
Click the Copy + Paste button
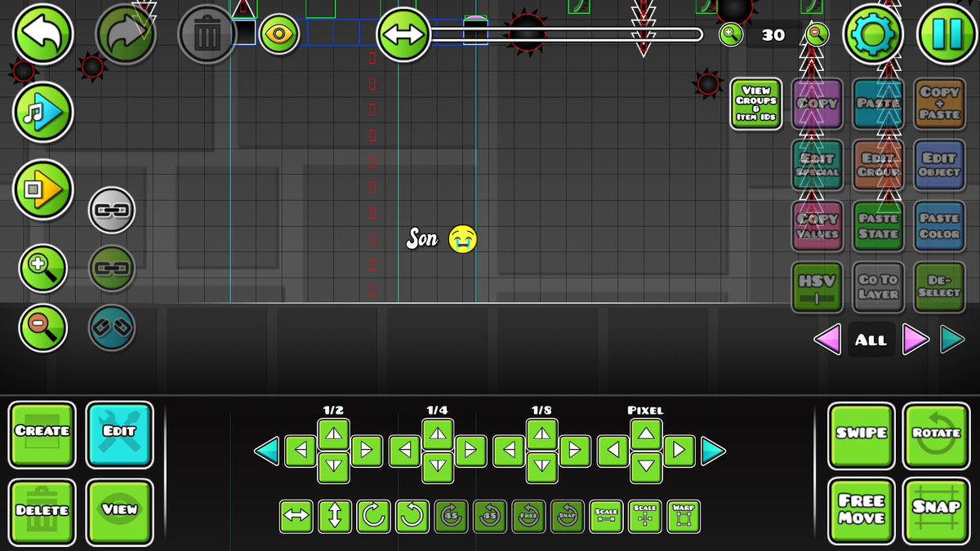pyautogui.click(x=939, y=104)
